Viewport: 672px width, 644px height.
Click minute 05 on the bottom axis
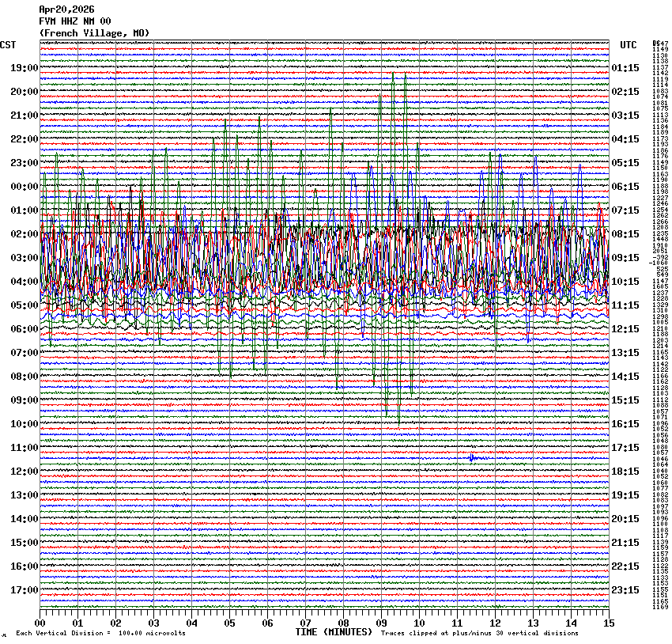click(229, 623)
